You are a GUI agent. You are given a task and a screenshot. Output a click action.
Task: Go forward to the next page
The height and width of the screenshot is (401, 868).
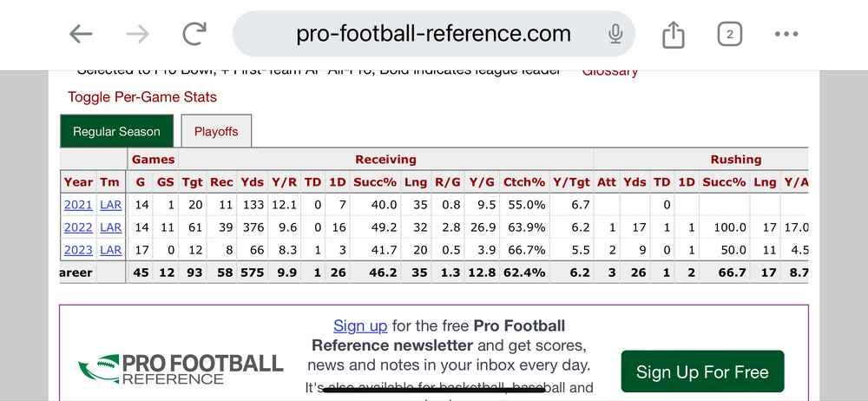click(136, 34)
